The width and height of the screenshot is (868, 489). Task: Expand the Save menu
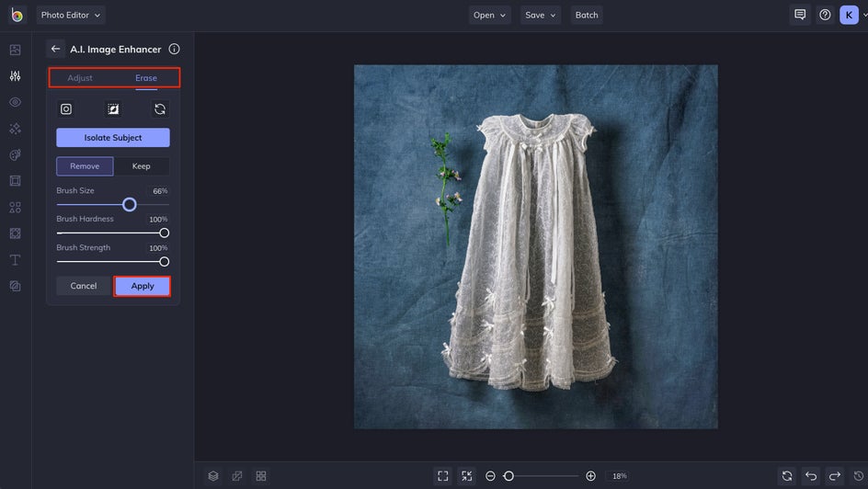tap(541, 15)
